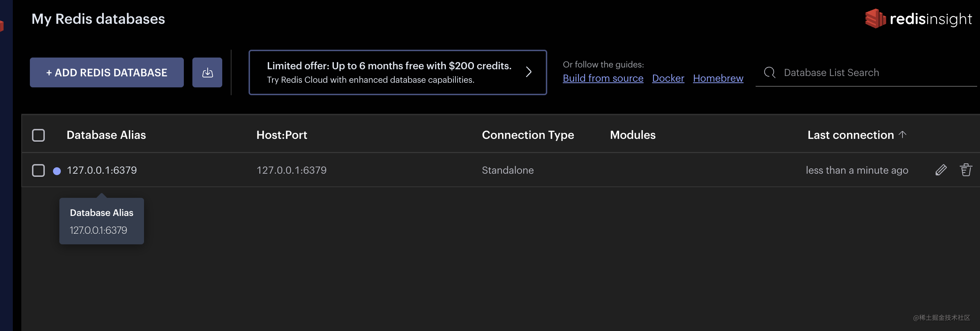980x331 pixels.
Task: Click the redisinsight logo
Action: coord(918,19)
